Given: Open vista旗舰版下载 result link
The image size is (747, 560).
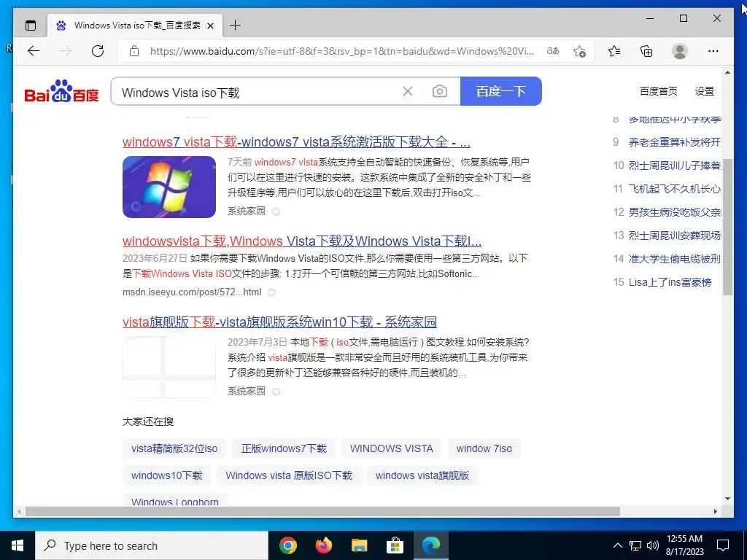Looking at the screenshot, I should pyautogui.click(x=279, y=322).
